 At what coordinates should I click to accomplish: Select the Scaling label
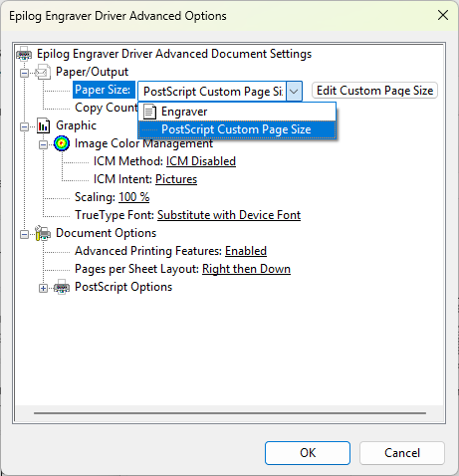tap(95, 197)
